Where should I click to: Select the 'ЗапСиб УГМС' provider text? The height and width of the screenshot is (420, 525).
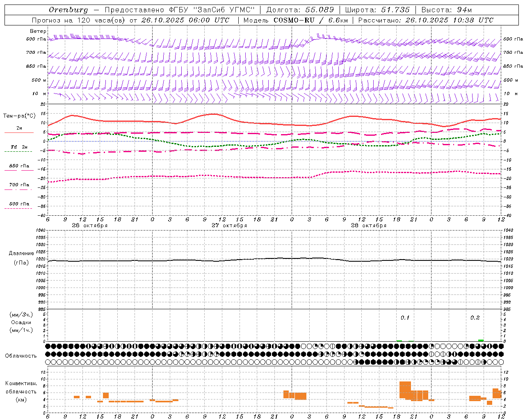click(224, 10)
